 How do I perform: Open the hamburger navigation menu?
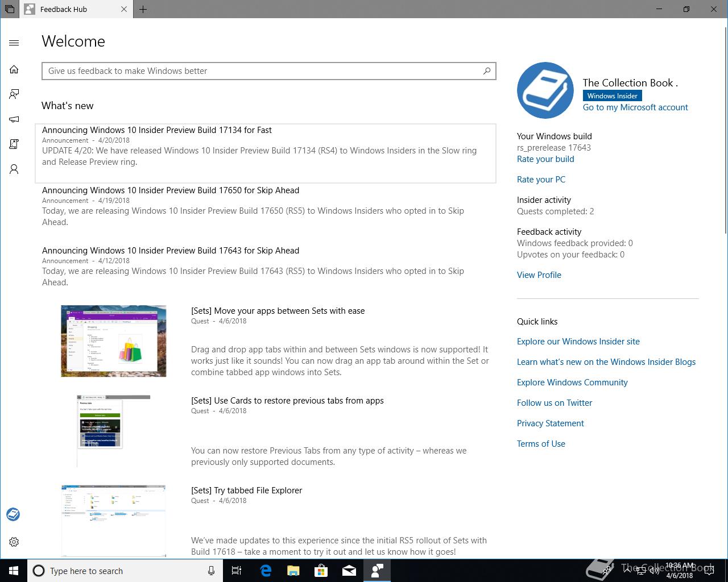click(x=14, y=43)
